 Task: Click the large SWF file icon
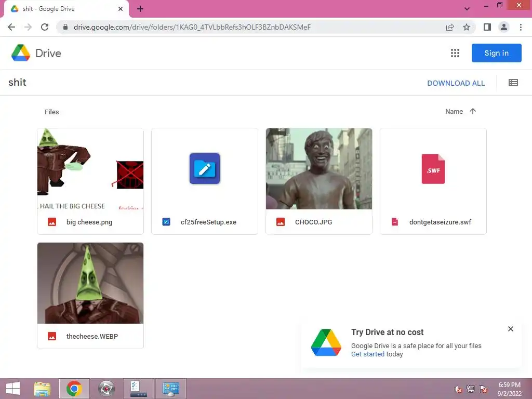(x=433, y=169)
